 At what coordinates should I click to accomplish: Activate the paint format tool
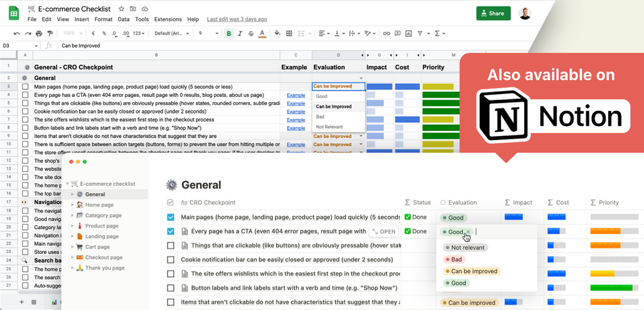pos(50,34)
